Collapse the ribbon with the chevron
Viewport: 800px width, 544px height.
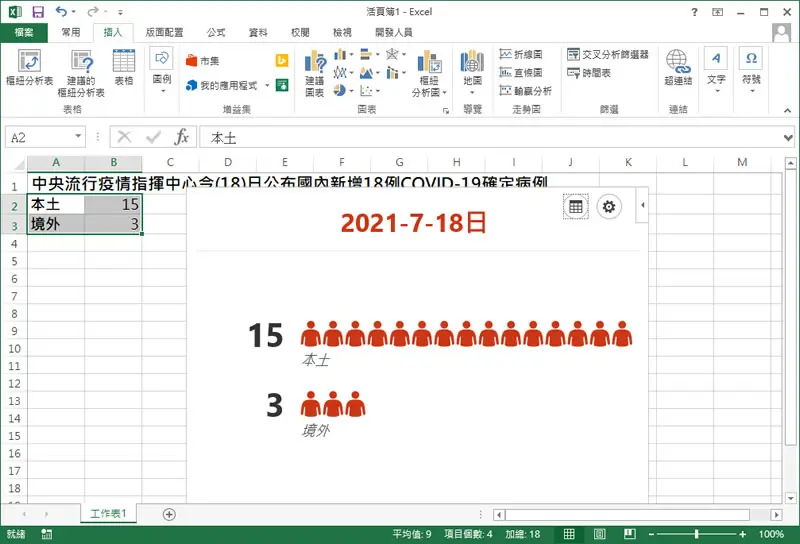click(x=787, y=110)
